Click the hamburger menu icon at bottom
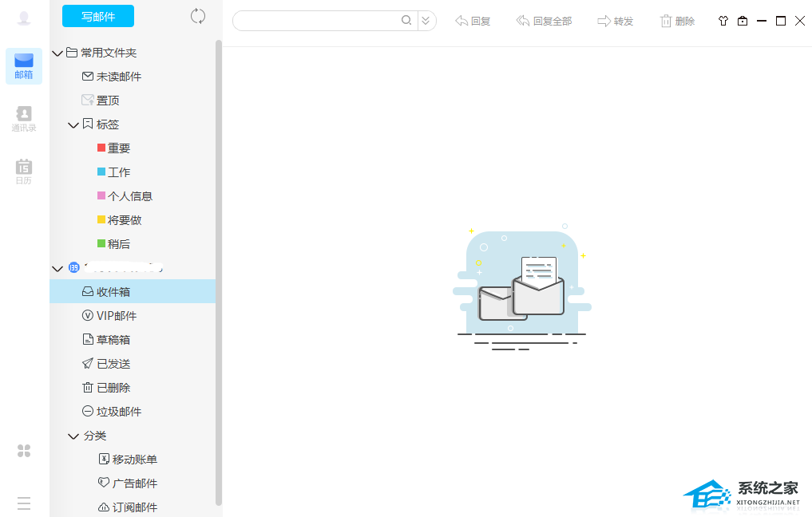 pos(24,503)
